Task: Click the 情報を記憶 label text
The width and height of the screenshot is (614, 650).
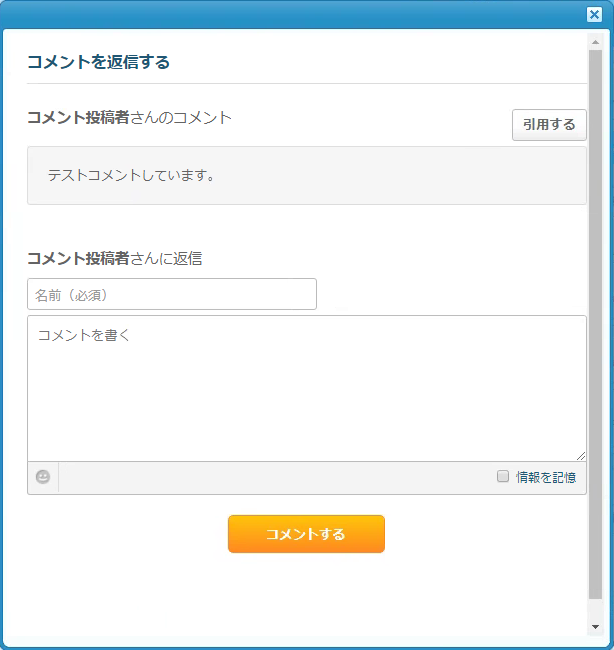Action: coord(546,478)
